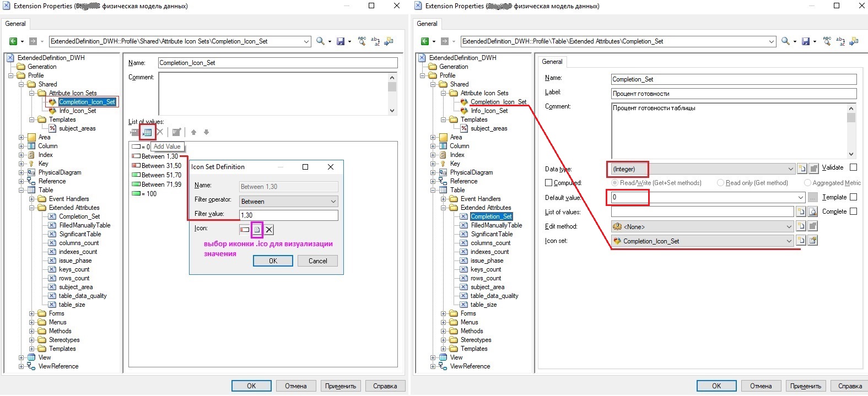Click the List of values input field

(703, 211)
